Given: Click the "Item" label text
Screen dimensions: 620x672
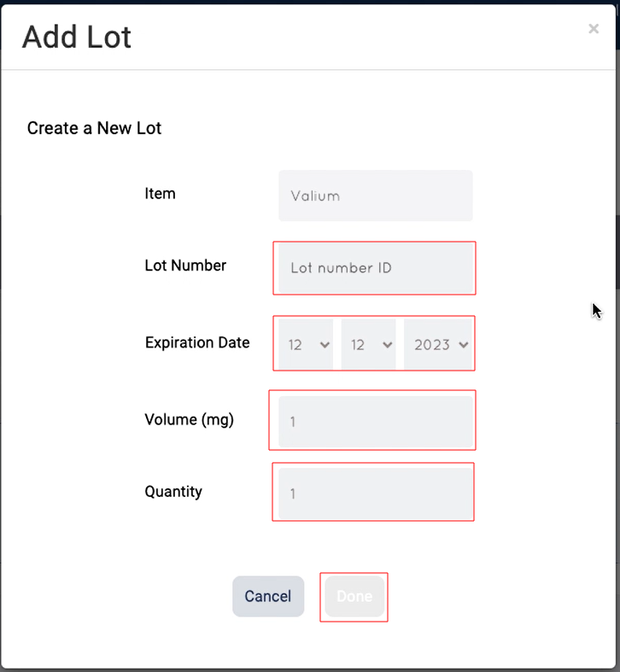Looking at the screenshot, I should (160, 194).
